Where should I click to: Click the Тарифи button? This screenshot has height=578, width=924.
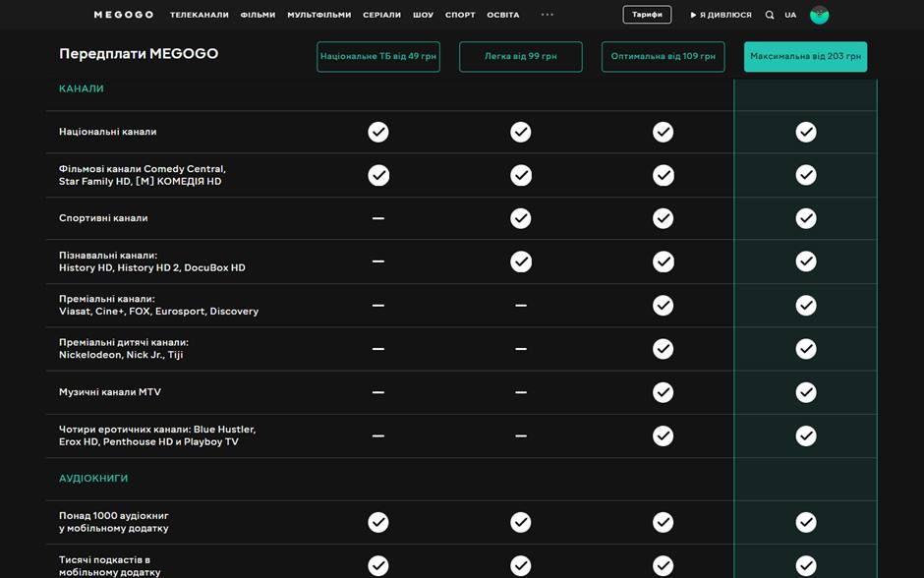point(647,15)
